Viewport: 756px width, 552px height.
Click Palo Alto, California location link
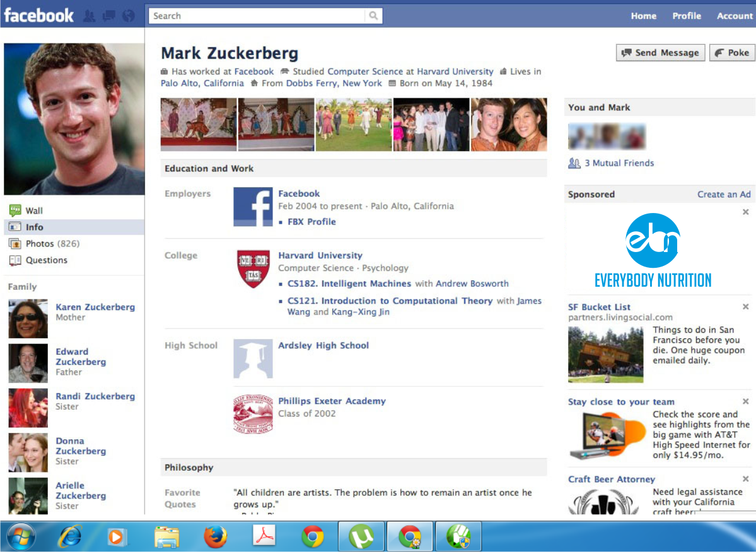[x=202, y=83]
